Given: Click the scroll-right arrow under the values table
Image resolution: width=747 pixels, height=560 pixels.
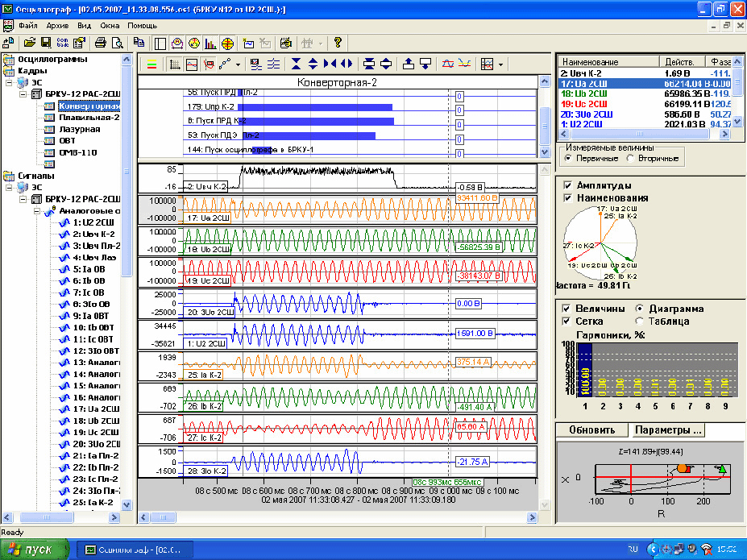Looking at the screenshot, I should (x=724, y=135).
